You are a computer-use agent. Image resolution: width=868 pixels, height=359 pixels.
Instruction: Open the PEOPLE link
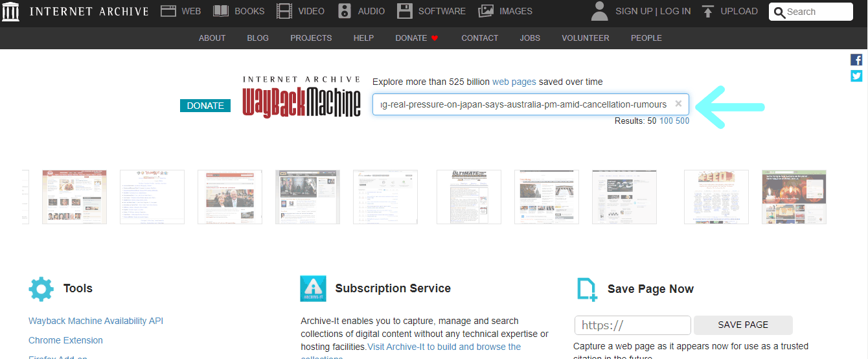[x=646, y=38]
